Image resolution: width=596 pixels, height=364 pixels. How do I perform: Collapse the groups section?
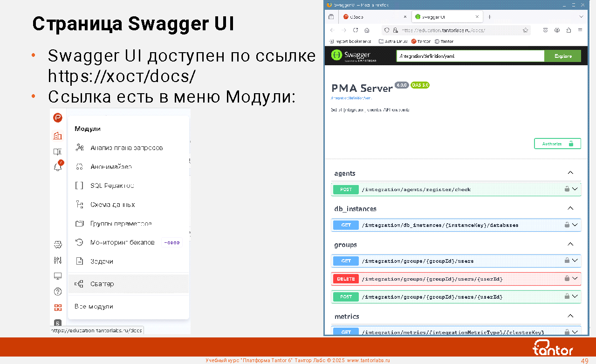pos(570,244)
